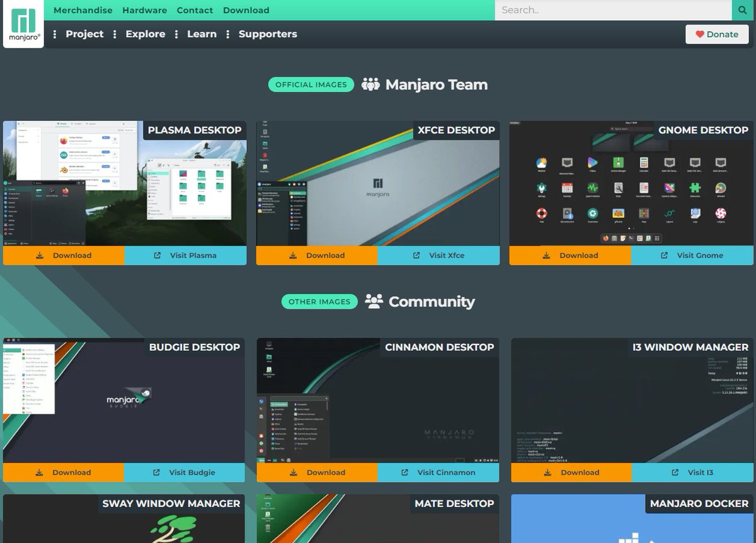756x543 pixels.
Task: Click the OTHER IMAGES badge
Action: point(319,302)
